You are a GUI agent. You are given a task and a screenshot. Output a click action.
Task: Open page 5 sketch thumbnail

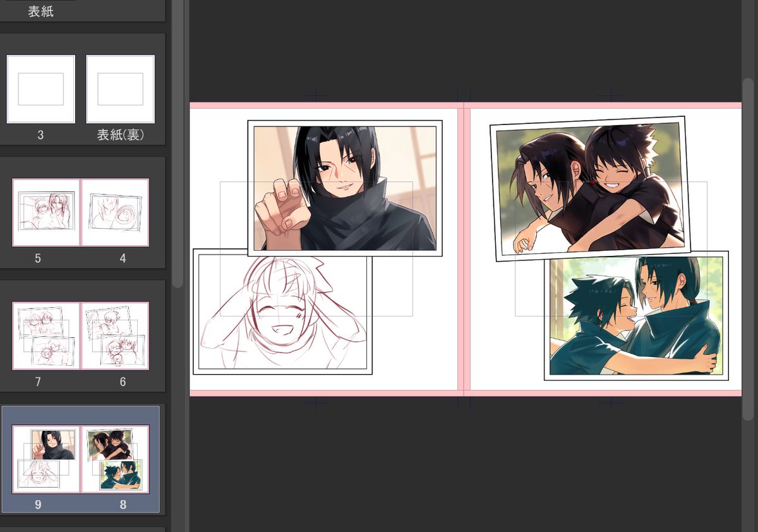(46, 212)
